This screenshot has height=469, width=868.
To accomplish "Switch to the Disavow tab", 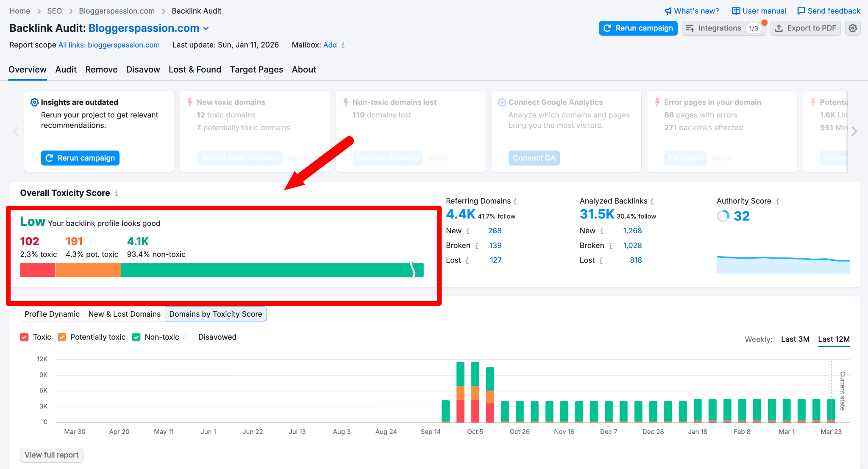I will pyautogui.click(x=143, y=70).
